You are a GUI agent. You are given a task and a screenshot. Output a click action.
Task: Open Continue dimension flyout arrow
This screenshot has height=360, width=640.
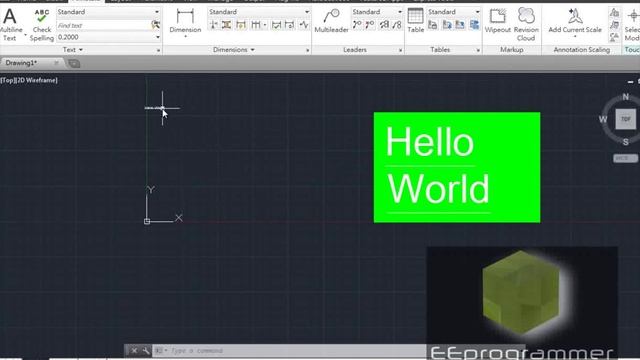264,25
